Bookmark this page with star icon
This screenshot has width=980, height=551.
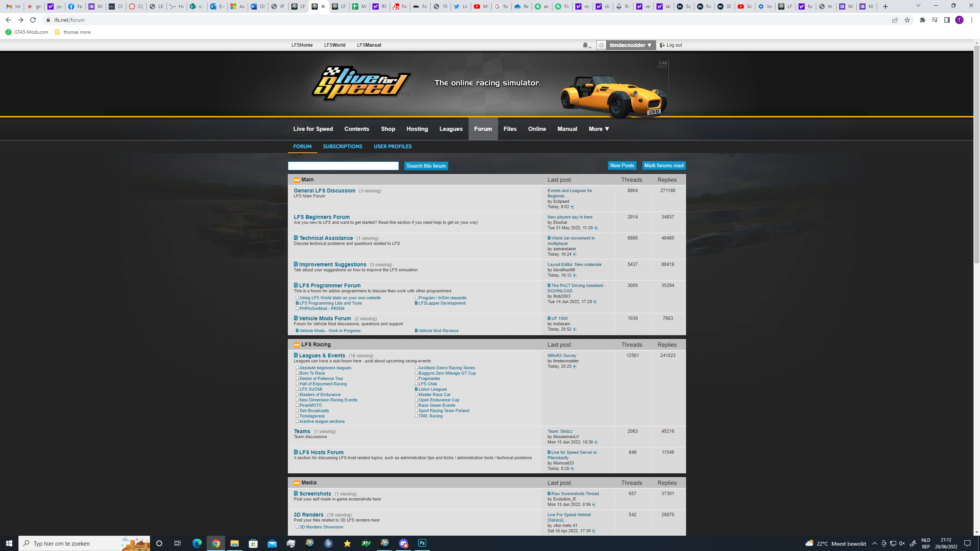pos(907,20)
